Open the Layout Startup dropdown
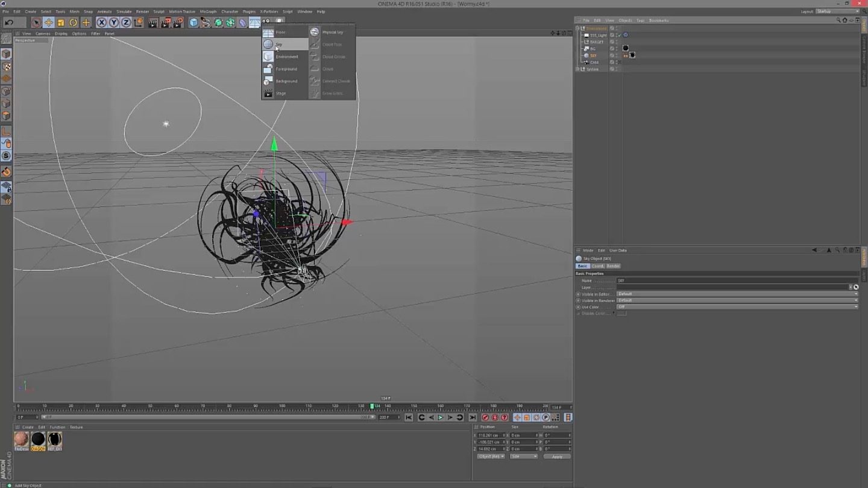Image resolution: width=868 pixels, height=488 pixels. [838, 11]
